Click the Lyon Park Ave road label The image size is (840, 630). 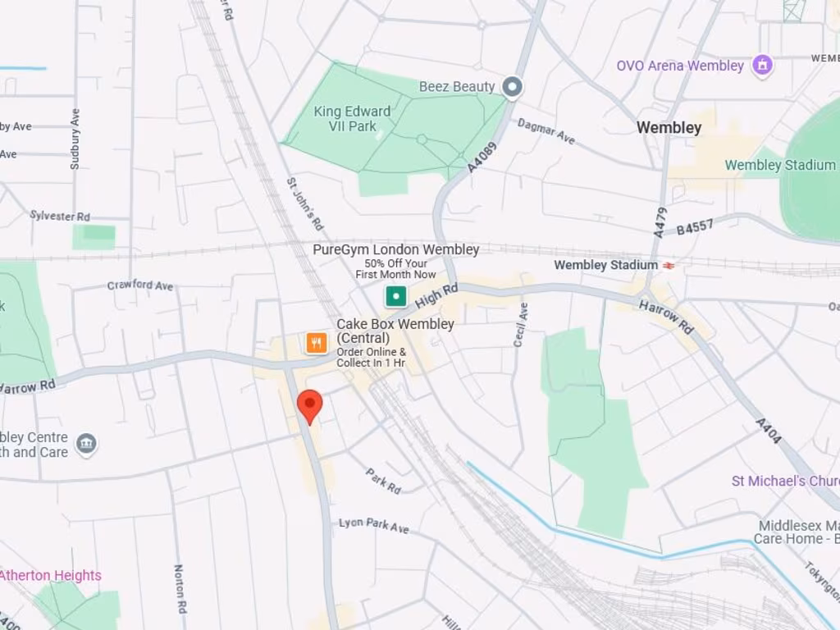(374, 526)
